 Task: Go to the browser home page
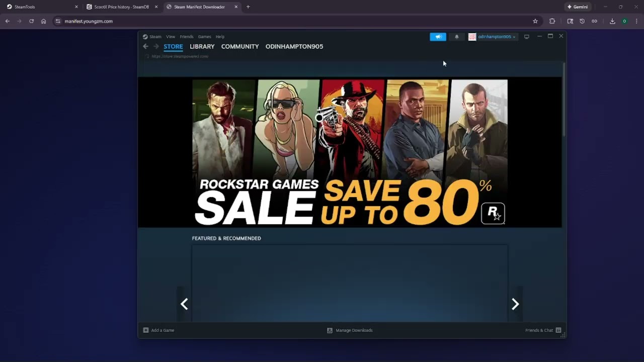click(x=44, y=21)
